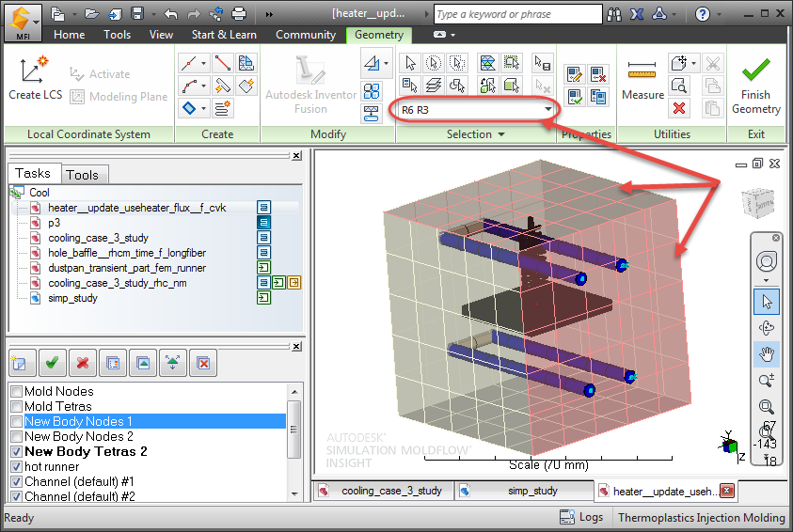This screenshot has height=532, width=793.
Task: Click the binoculars search icon
Action: click(614, 14)
